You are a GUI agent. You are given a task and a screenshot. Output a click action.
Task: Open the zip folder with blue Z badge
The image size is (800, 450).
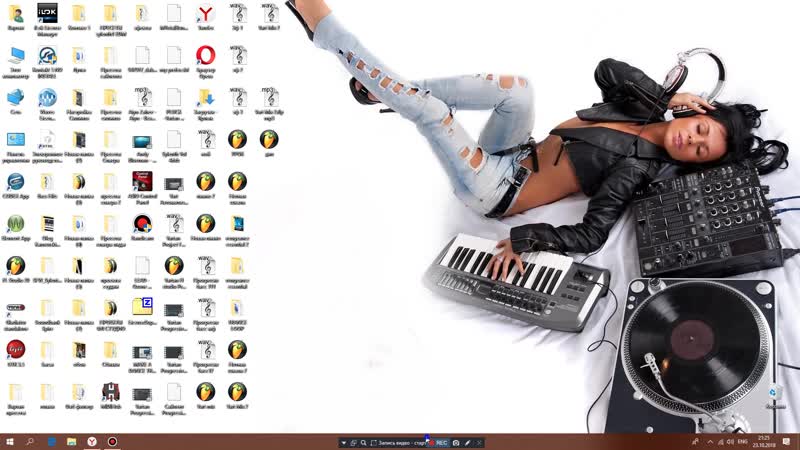142,308
